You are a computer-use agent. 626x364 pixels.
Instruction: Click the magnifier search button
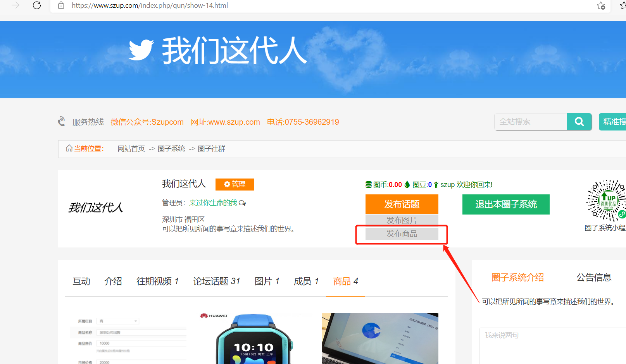pyautogui.click(x=579, y=122)
